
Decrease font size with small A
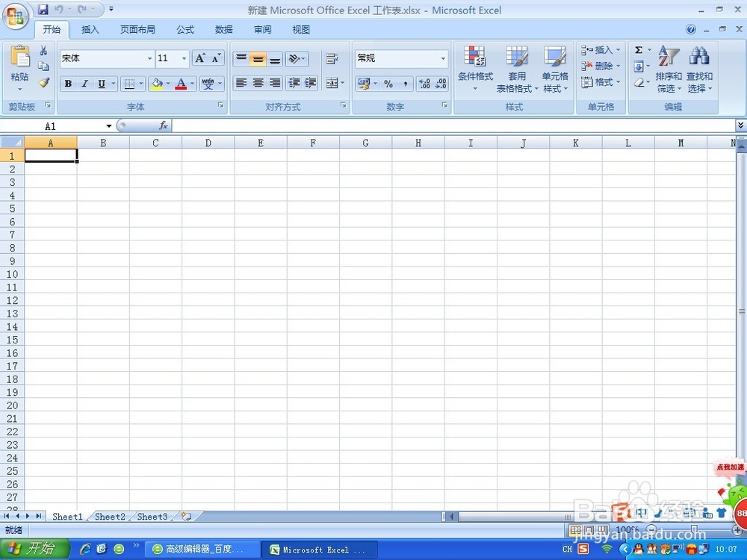[x=216, y=58]
